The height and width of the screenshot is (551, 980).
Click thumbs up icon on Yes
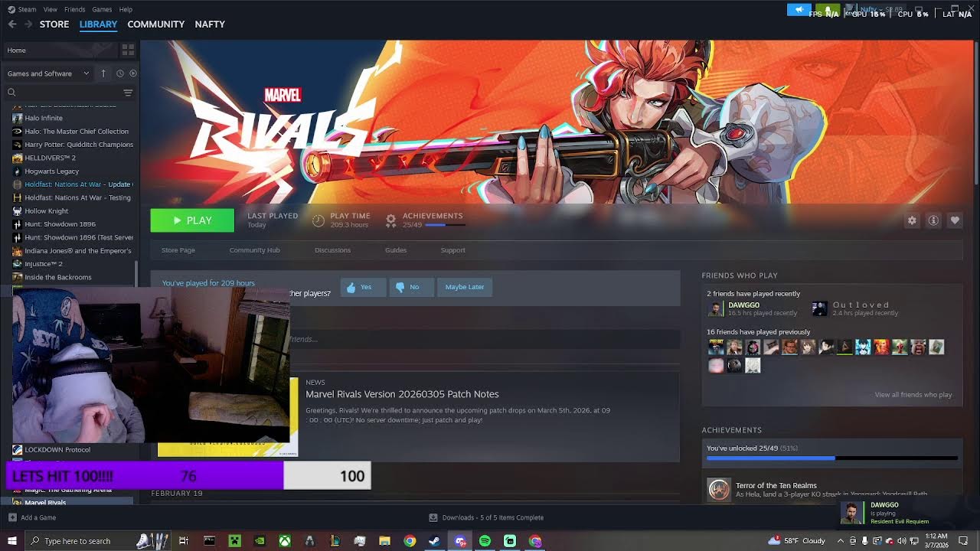pyautogui.click(x=351, y=288)
